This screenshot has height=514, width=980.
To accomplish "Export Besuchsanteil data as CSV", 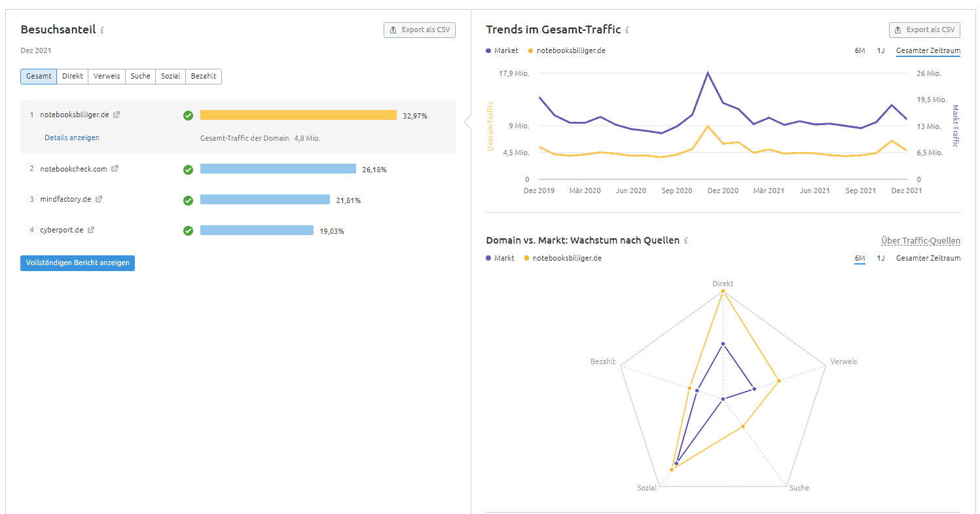I will pyautogui.click(x=420, y=30).
